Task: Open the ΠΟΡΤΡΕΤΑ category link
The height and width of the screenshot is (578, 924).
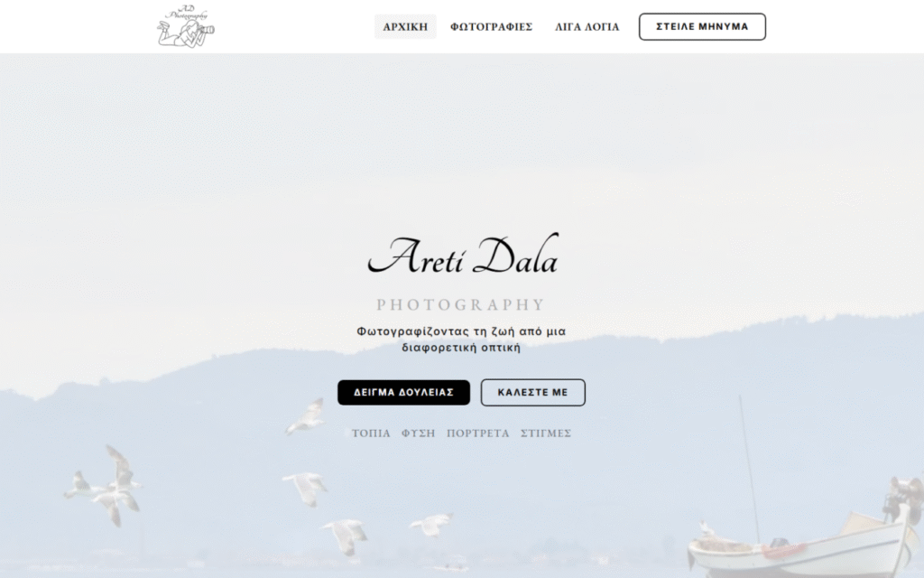Action: tap(478, 433)
